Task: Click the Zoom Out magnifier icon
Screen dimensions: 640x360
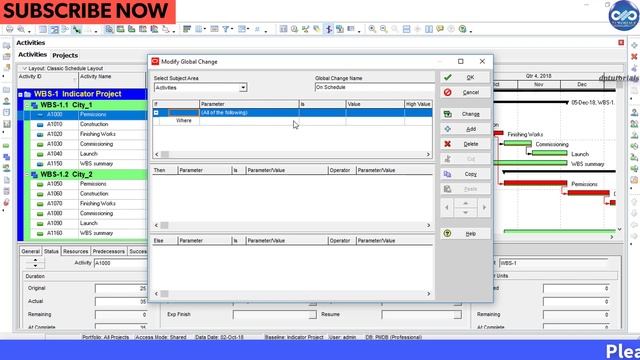Action: pos(383,29)
